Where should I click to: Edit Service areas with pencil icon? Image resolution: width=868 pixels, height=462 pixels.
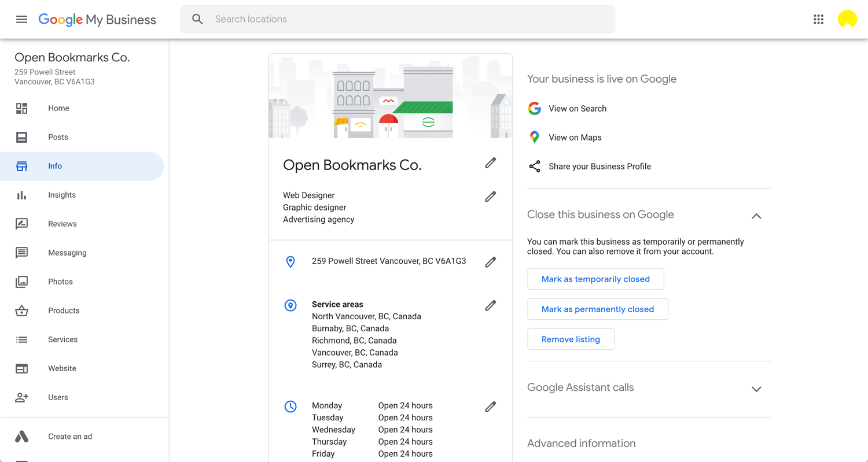coord(490,305)
